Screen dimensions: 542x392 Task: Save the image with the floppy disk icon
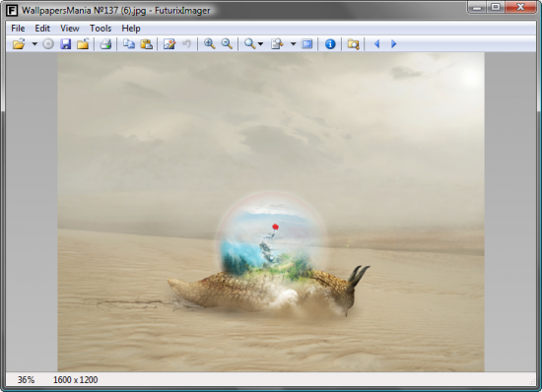(x=65, y=44)
